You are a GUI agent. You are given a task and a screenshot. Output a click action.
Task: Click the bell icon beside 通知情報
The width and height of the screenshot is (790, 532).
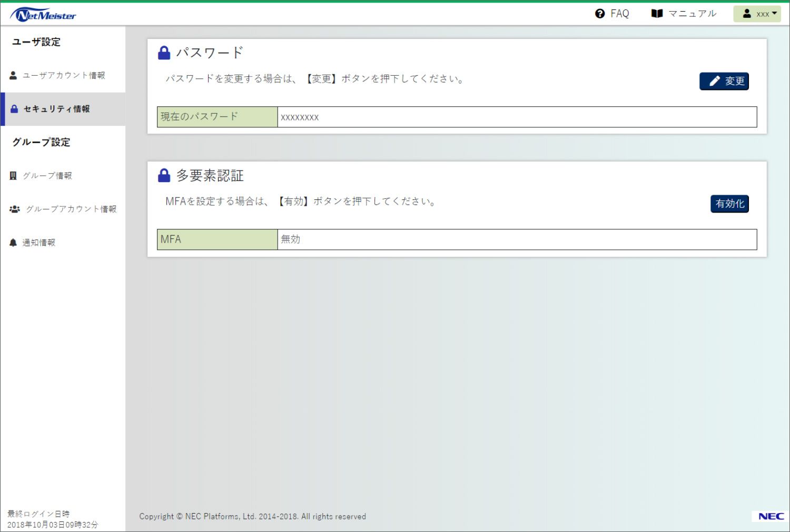(13, 243)
